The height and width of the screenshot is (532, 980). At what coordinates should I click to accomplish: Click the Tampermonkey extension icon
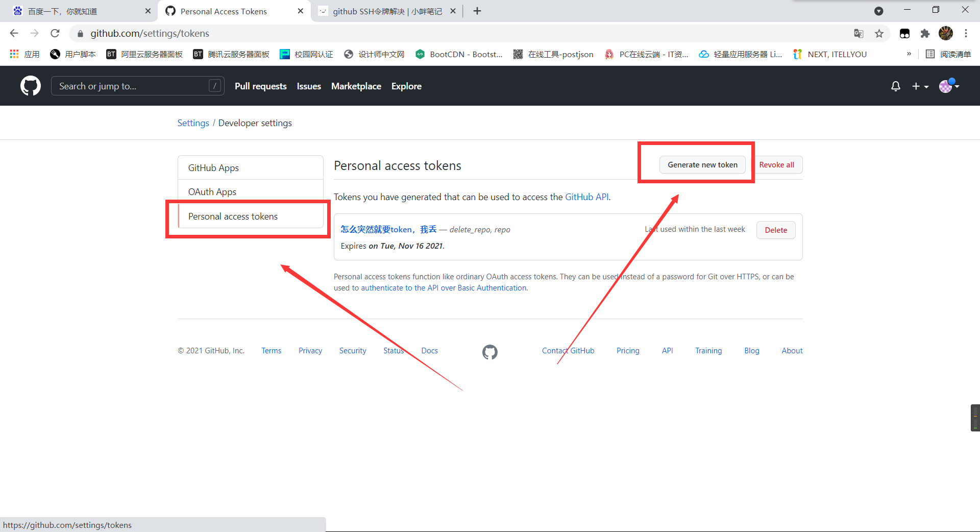[904, 33]
